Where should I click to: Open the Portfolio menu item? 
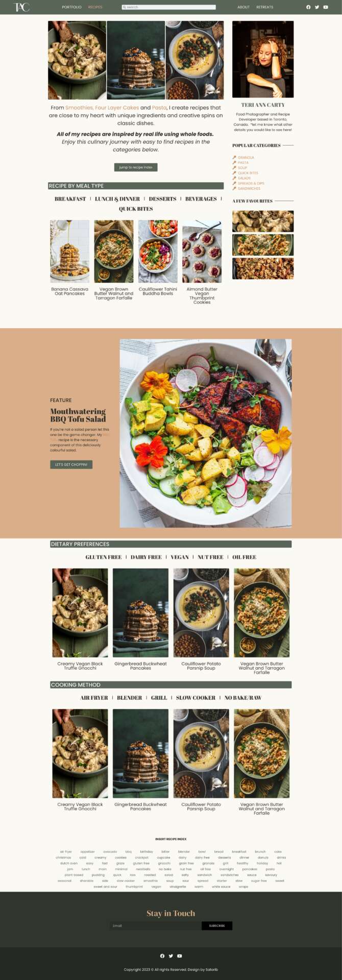click(71, 7)
